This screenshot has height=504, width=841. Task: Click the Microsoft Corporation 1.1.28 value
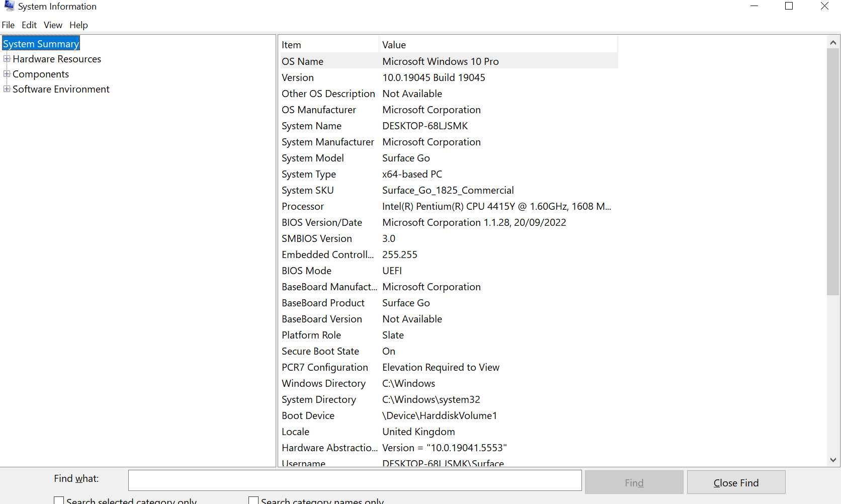[x=474, y=222]
